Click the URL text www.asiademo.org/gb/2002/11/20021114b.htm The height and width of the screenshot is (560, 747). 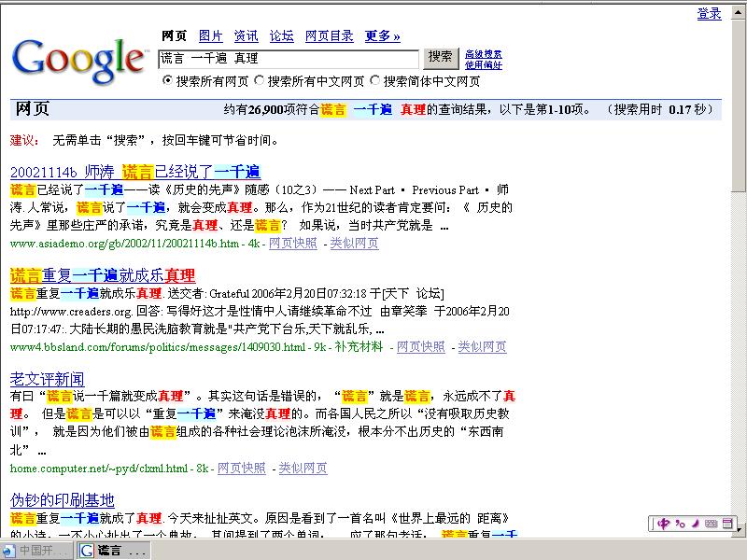(124, 244)
